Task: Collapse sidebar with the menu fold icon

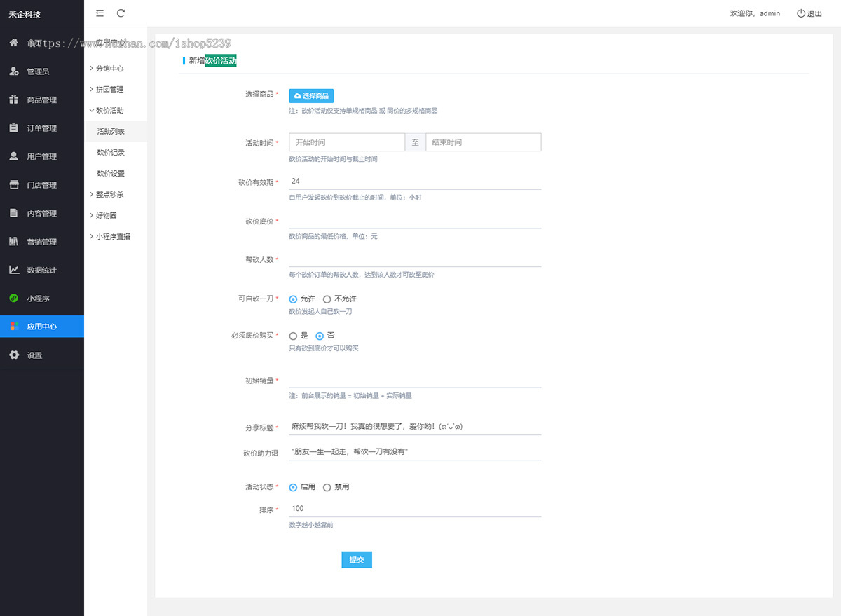Action: click(x=100, y=13)
